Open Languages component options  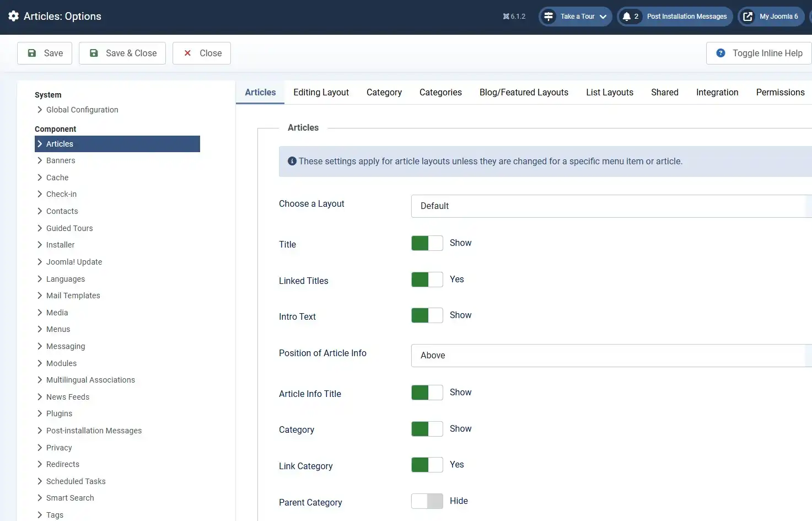(66, 279)
